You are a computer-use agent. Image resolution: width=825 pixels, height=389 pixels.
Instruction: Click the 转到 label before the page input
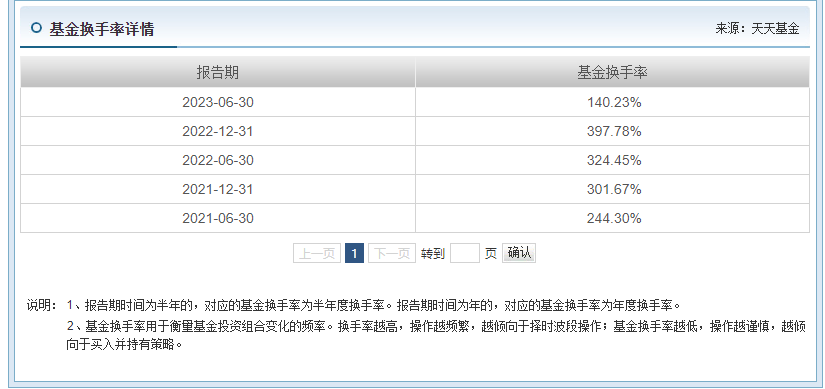click(432, 254)
